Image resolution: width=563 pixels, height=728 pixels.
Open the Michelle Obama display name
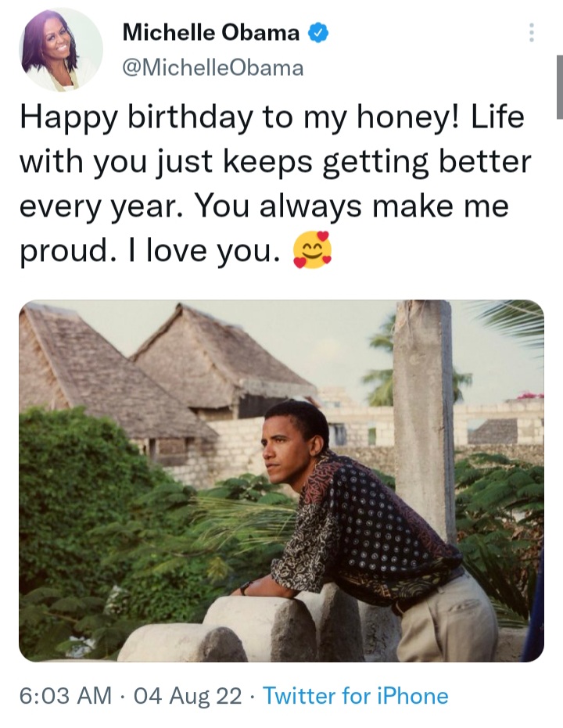coord(211,33)
